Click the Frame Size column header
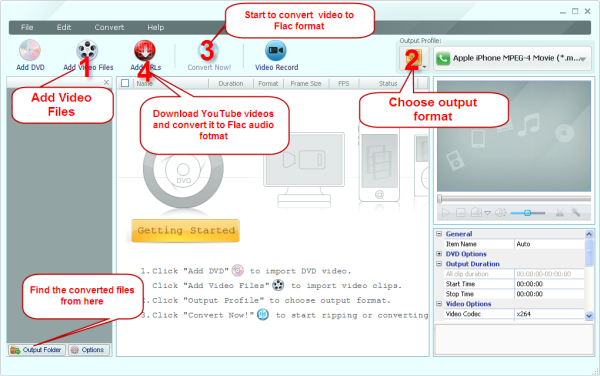 point(305,83)
